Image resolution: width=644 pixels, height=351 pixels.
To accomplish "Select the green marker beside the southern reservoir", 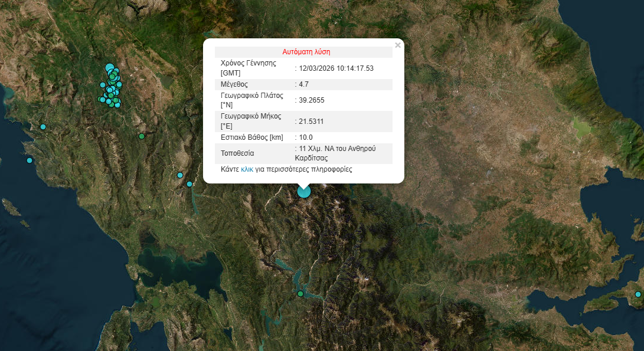I will coord(300,294).
